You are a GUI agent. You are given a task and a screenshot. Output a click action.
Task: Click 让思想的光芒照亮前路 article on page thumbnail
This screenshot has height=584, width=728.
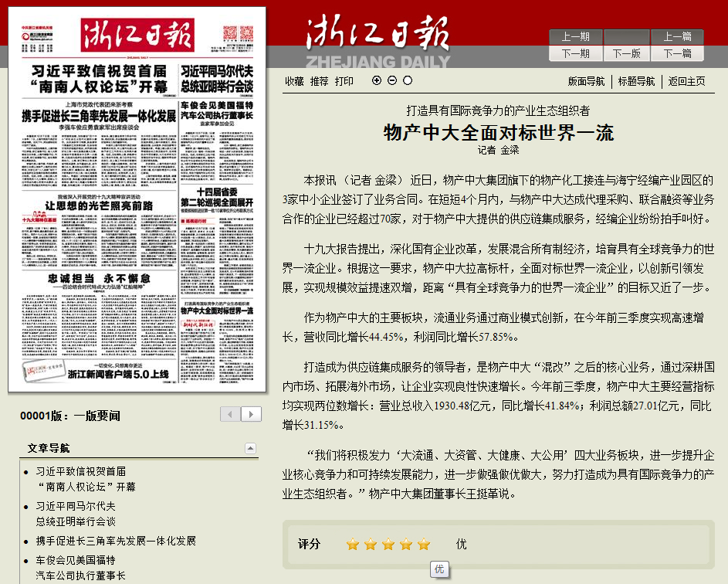99,205
